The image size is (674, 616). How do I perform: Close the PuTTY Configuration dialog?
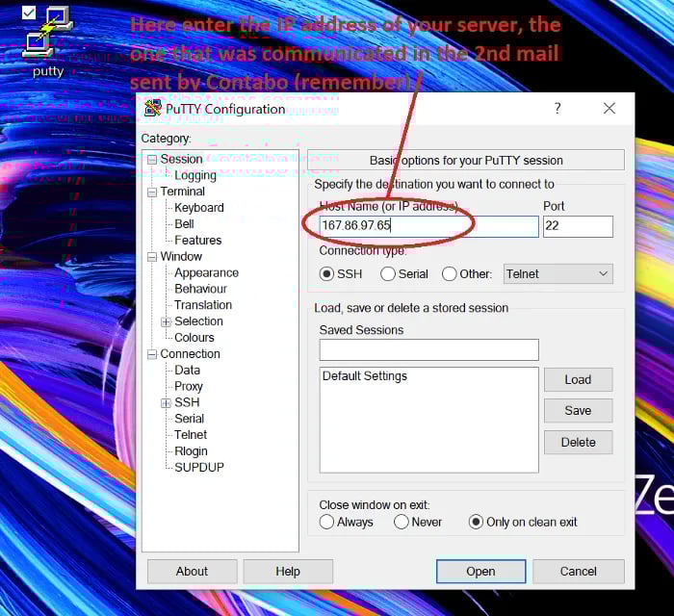coord(609,108)
